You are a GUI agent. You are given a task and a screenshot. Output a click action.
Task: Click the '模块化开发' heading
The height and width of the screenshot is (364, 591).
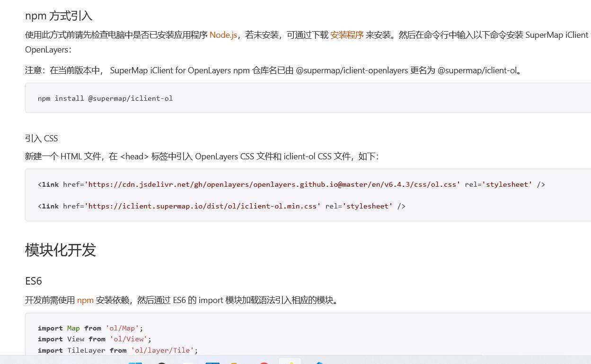[61, 250]
